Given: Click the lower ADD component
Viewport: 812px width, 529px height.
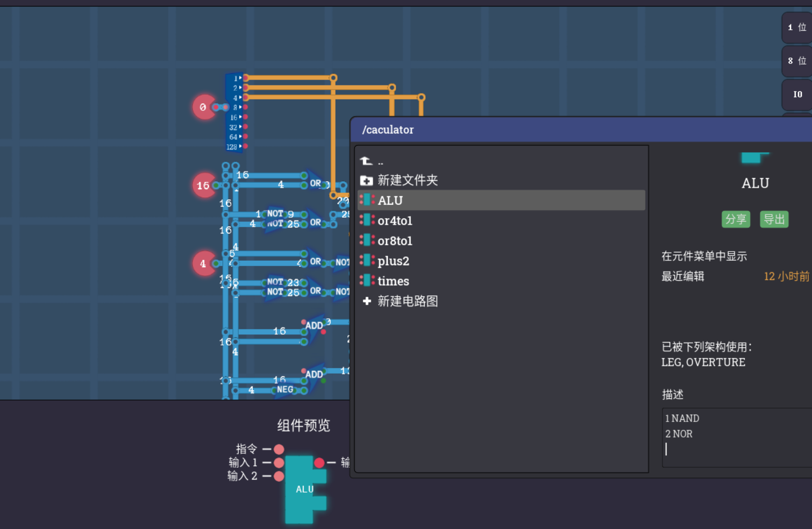Looking at the screenshot, I should (x=315, y=375).
